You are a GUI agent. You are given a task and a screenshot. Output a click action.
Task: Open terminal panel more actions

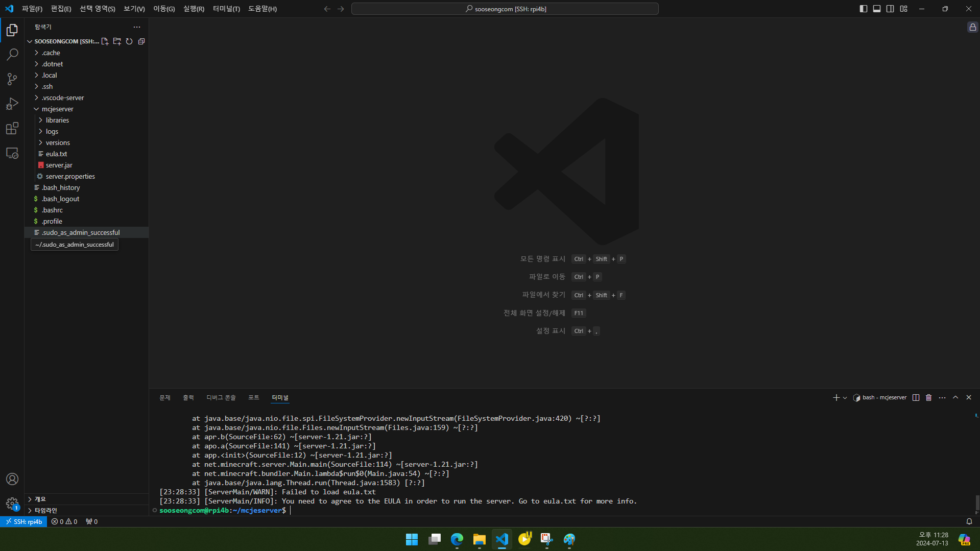tap(942, 397)
